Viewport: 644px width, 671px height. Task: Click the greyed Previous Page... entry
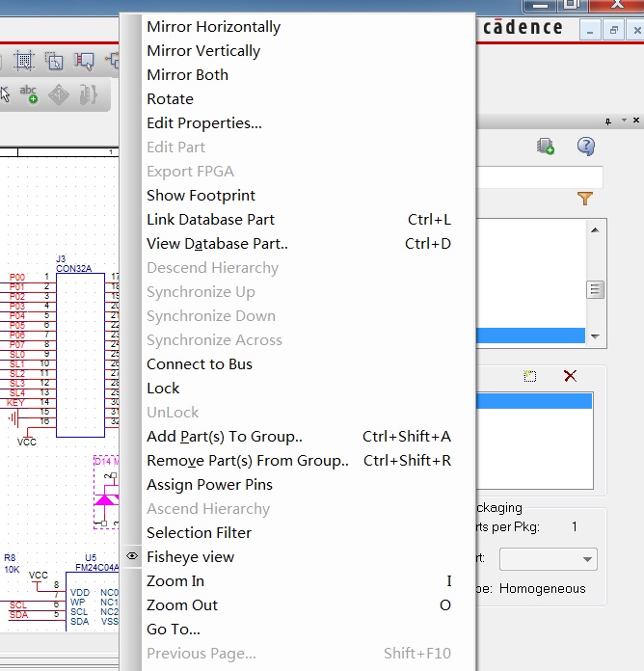[x=201, y=654]
